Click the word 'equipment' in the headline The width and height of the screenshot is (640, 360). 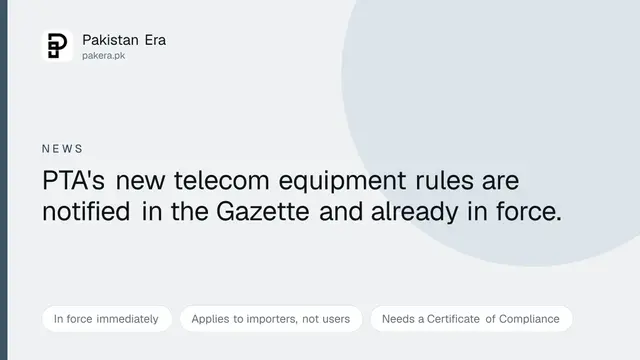point(342,182)
